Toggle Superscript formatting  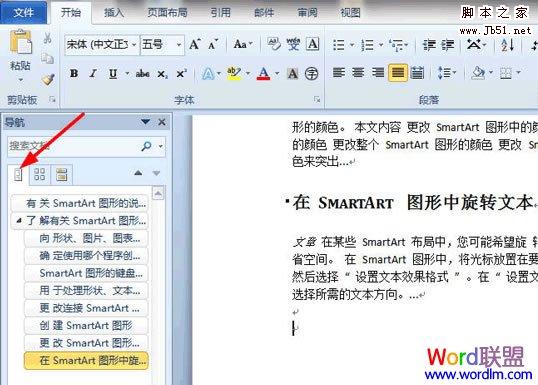click(x=181, y=73)
